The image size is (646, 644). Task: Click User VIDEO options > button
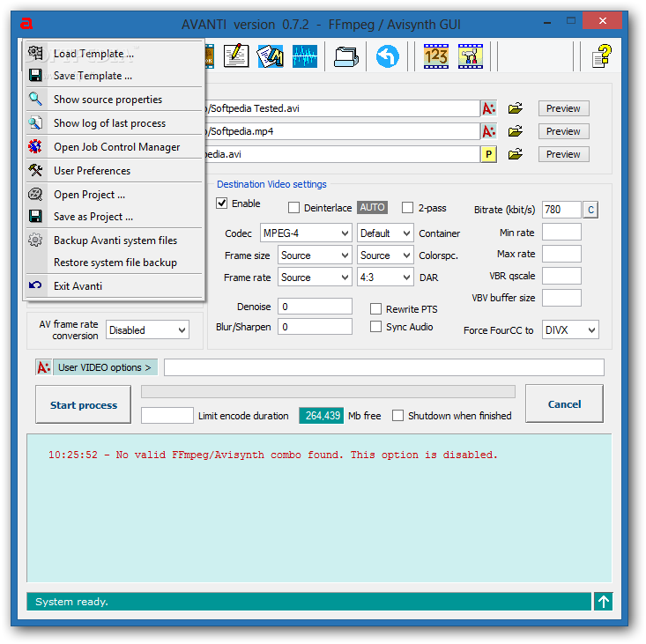105,367
